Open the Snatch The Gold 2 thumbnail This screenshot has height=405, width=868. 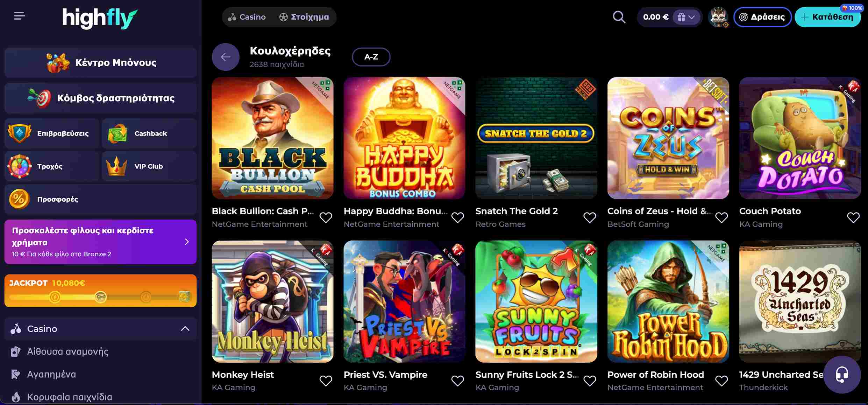pyautogui.click(x=536, y=138)
